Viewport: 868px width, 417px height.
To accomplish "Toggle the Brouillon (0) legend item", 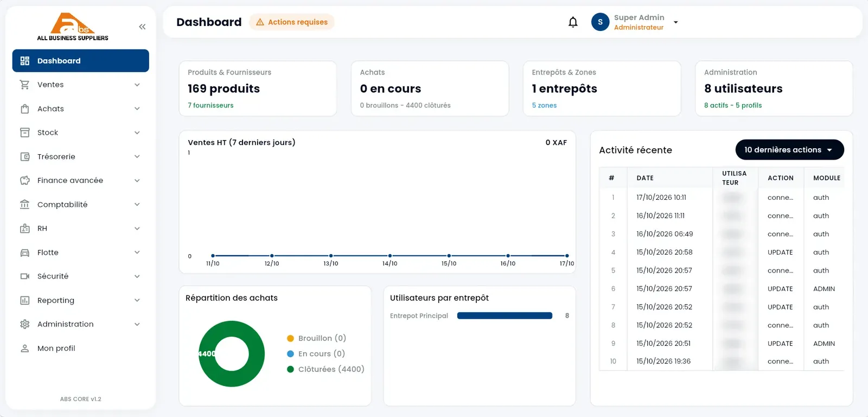I will click(x=317, y=338).
